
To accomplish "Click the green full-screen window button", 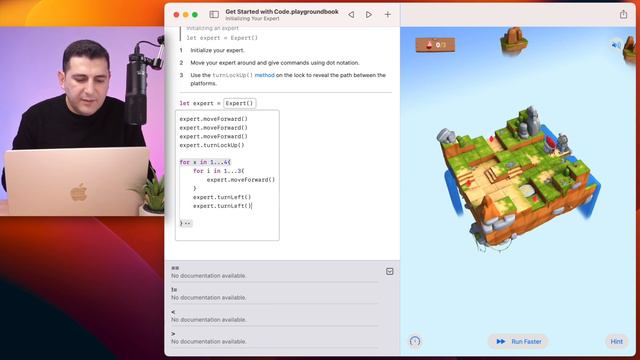I will point(195,15).
